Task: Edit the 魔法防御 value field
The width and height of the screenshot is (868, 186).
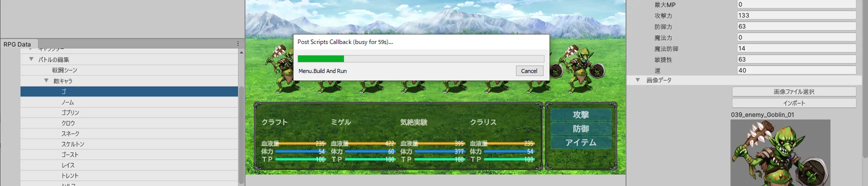Action: pos(796,48)
